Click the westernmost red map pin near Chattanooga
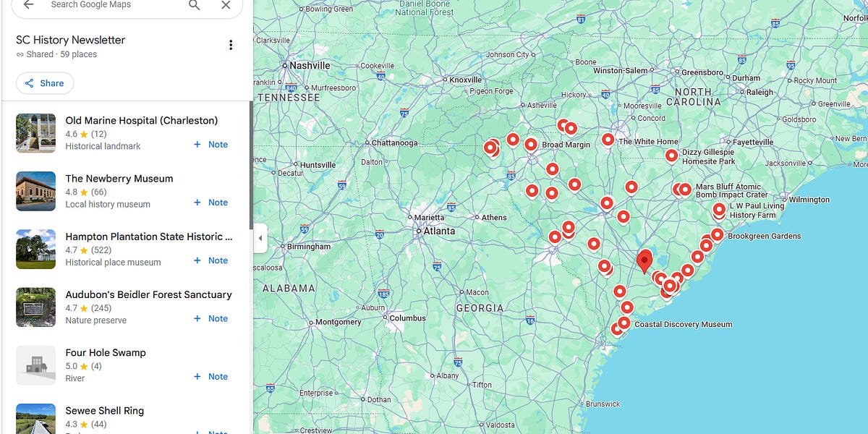Viewport: 868px width, 434px height. tap(490, 148)
